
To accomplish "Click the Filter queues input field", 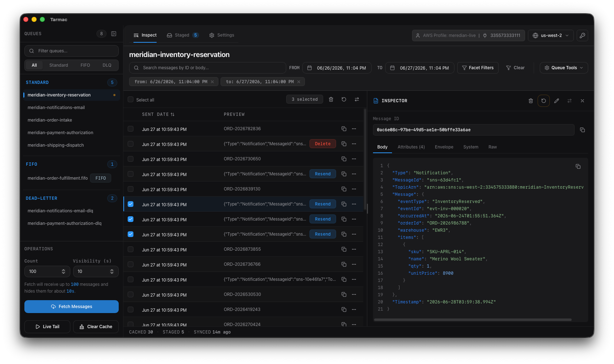I will (x=71, y=51).
